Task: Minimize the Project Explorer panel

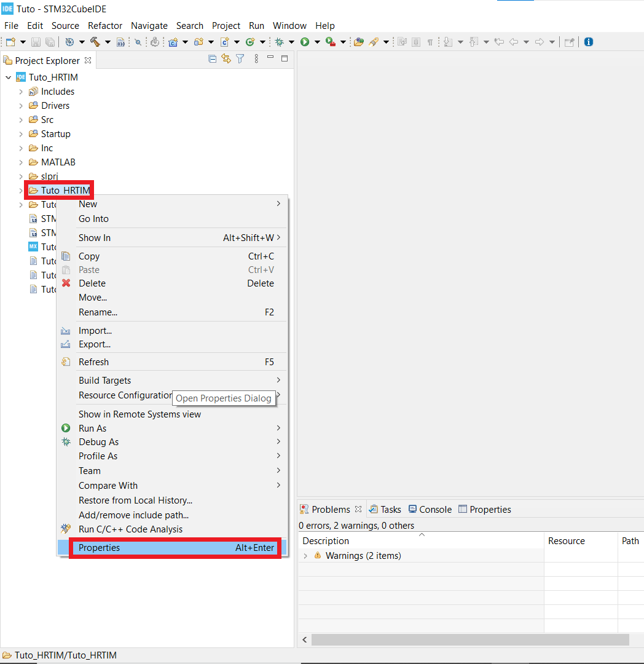Action: (x=270, y=57)
